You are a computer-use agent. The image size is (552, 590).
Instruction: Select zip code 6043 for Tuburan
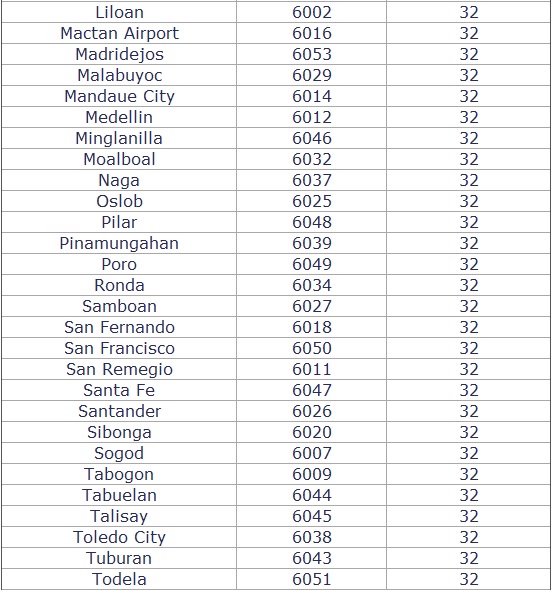pyautogui.click(x=312, y=558)
